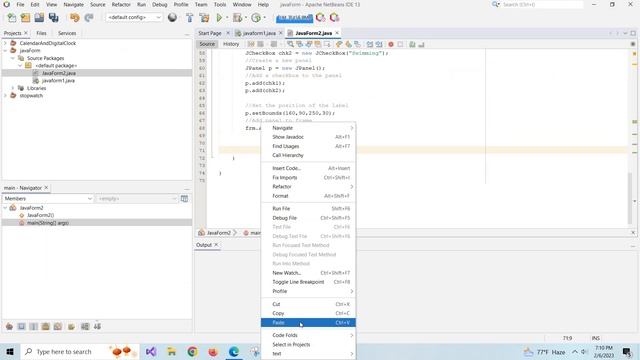Toggle Show Inherited Members in Navigator

tap(9, 327)
